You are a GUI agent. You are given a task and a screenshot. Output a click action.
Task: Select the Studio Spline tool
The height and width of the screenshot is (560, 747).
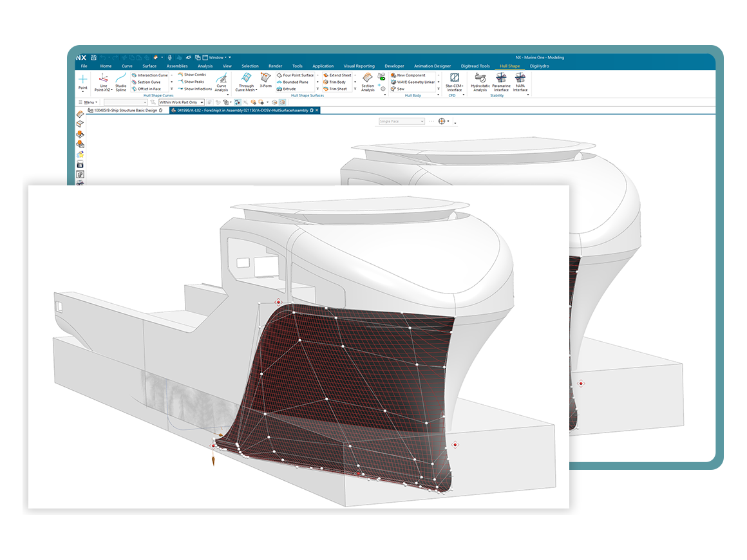click(x=121, y=82)
